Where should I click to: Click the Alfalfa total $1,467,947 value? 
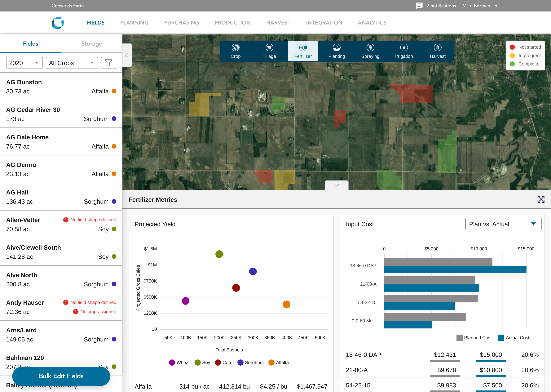coord(312,386)
